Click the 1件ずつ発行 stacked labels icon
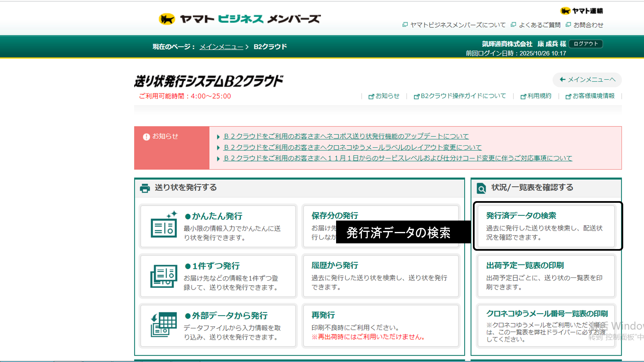Image resolution: width=644 pixels, height=362 pixels. 164,276
